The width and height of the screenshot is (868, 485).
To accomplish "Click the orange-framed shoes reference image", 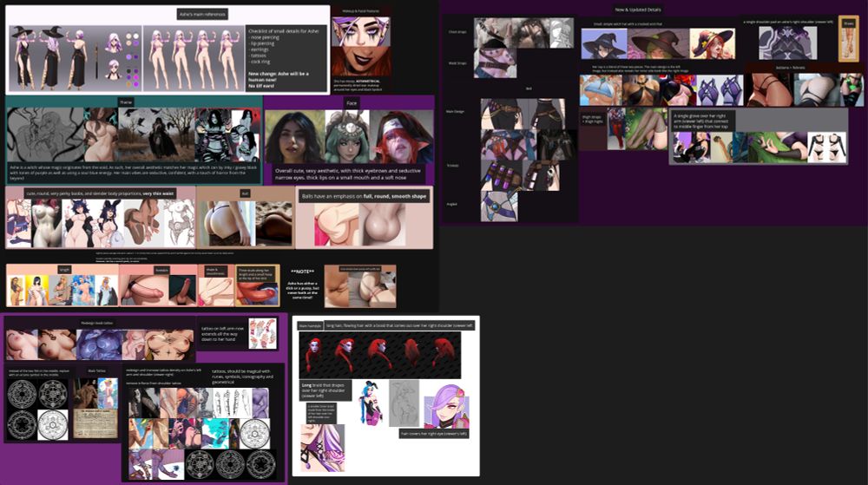I will pos(848,43).
